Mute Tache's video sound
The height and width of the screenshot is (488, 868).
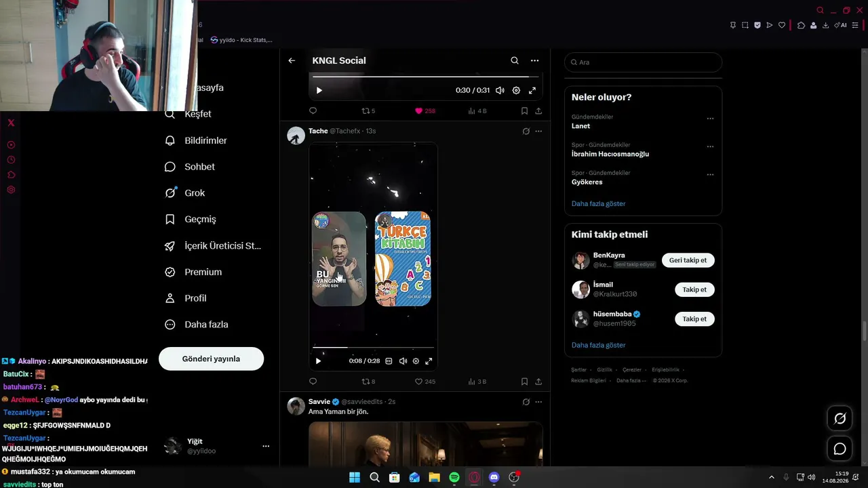(403, 361)
